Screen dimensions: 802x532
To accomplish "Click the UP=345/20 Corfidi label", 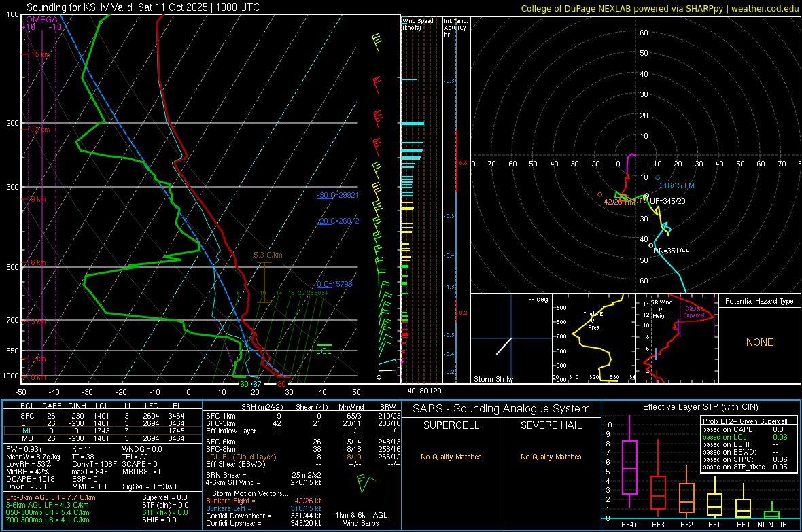I will (x=667, y=201).
